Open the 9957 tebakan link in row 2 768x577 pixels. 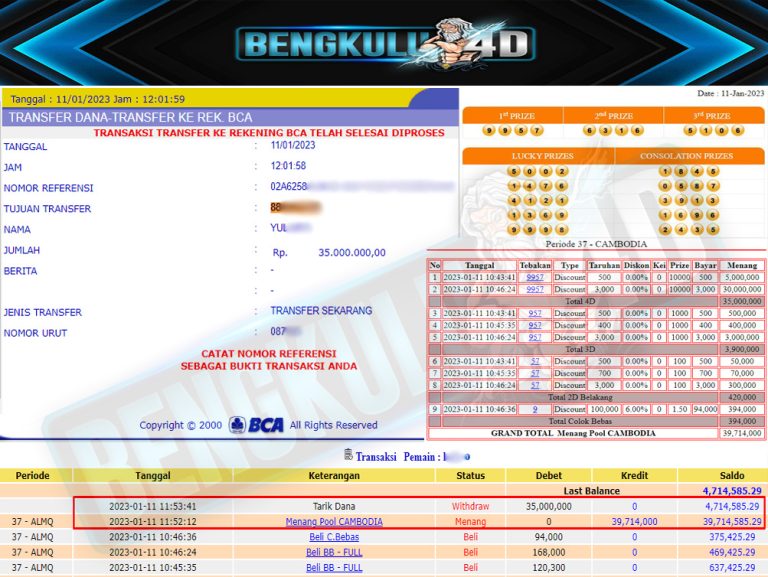point(535,289)
